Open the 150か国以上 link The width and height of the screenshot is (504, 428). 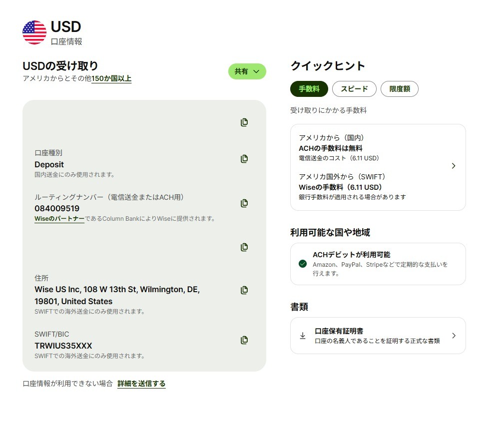[111, 78]
